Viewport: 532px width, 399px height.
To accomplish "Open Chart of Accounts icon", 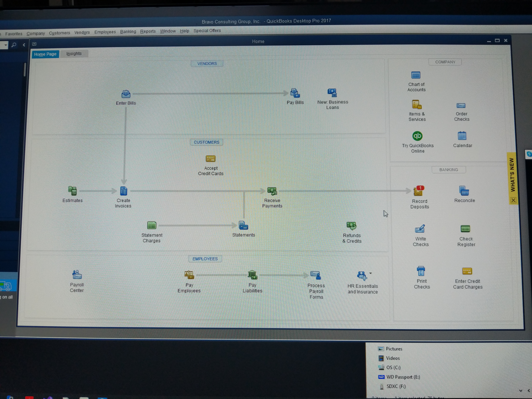I will coord(416,75).
